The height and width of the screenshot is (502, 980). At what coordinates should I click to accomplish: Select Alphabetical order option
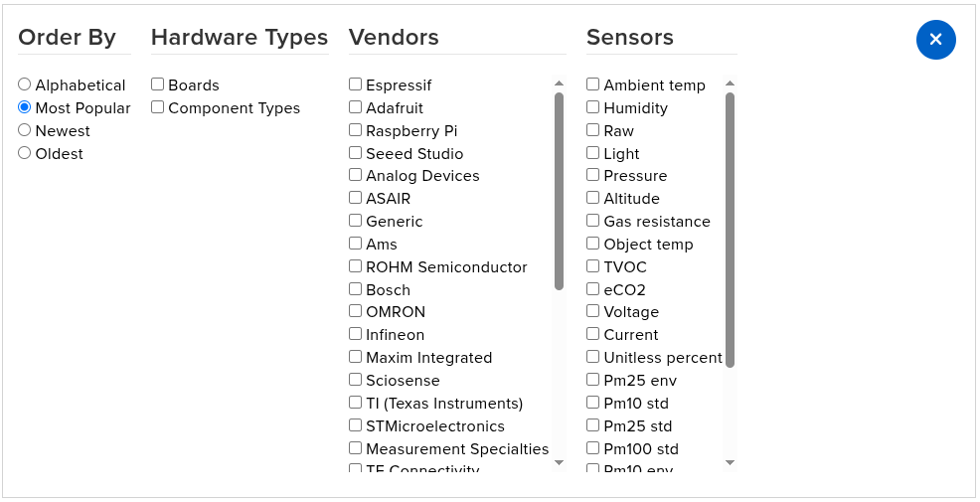tap(25, 84)
